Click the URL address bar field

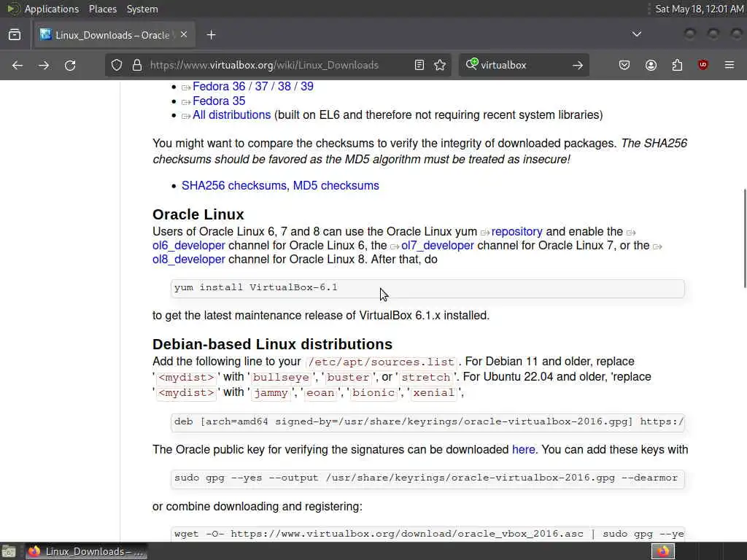[x=279, y=65]
